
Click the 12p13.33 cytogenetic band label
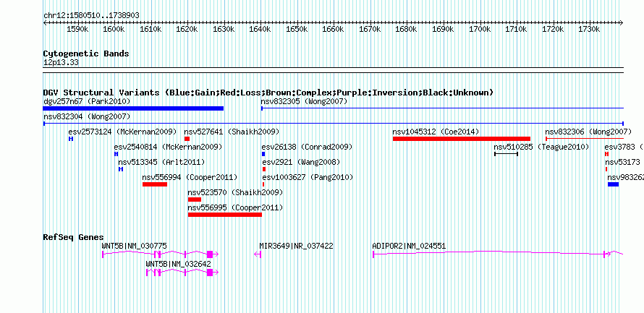point(61,63)
